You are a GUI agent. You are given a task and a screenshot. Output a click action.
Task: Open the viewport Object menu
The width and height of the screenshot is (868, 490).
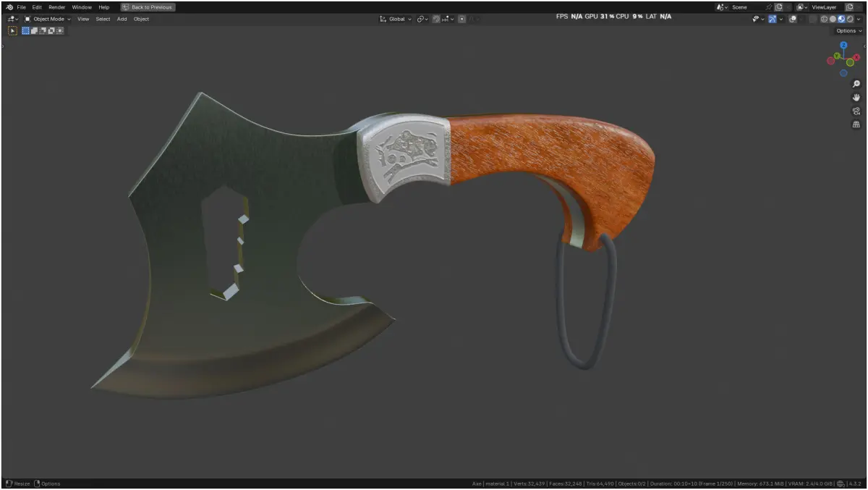point(141,19)
